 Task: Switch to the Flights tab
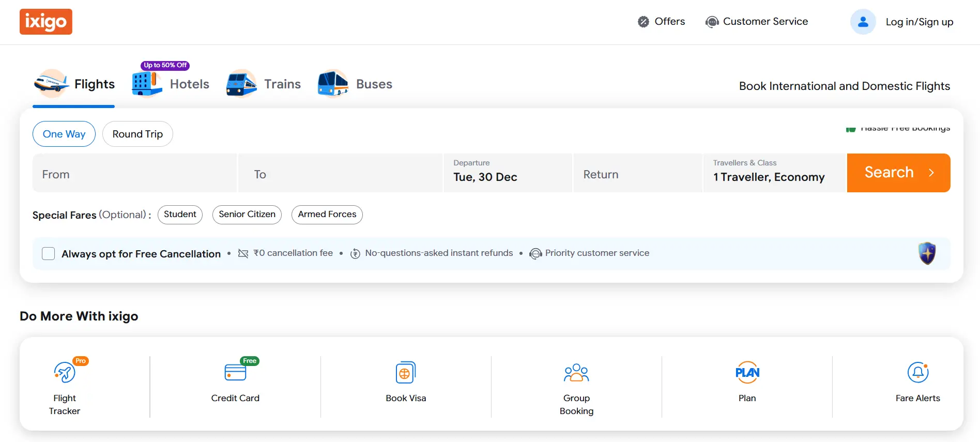coord(74,84)
